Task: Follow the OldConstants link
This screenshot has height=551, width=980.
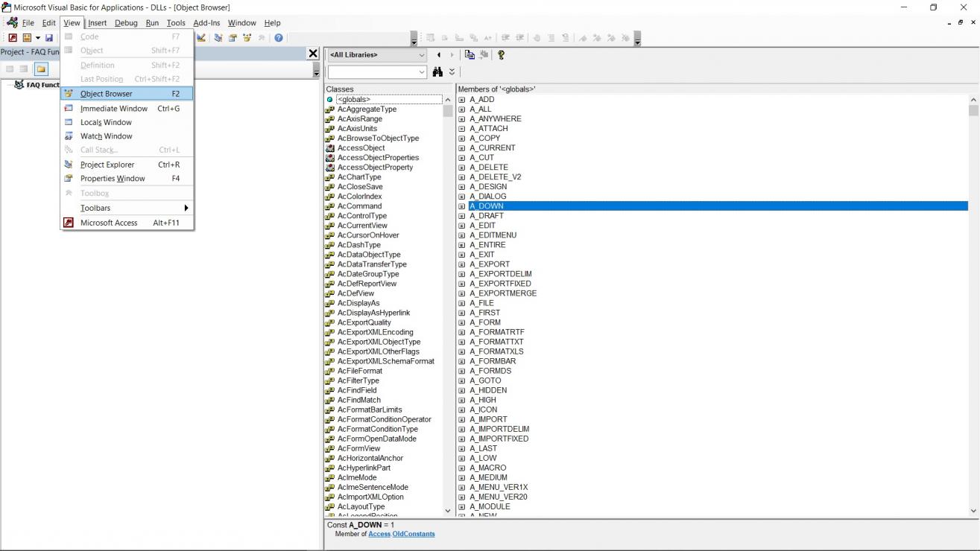Action: pyautogui.click(x=414, y=534)
